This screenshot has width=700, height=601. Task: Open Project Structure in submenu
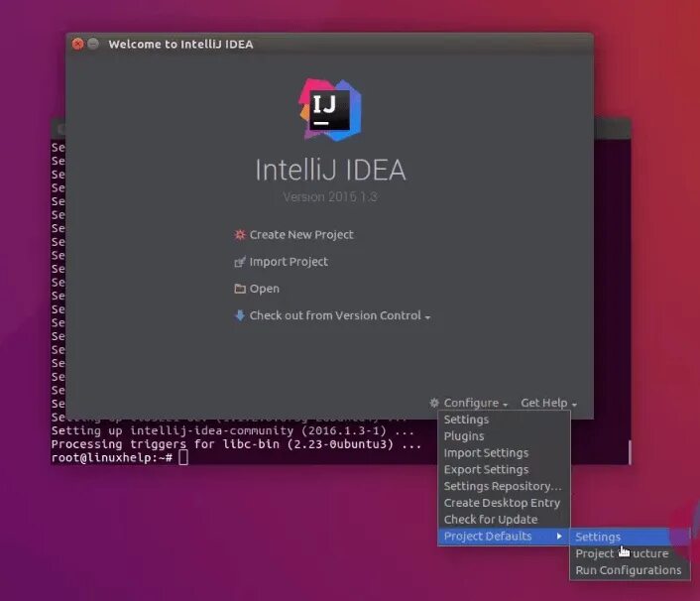[630, 553]
